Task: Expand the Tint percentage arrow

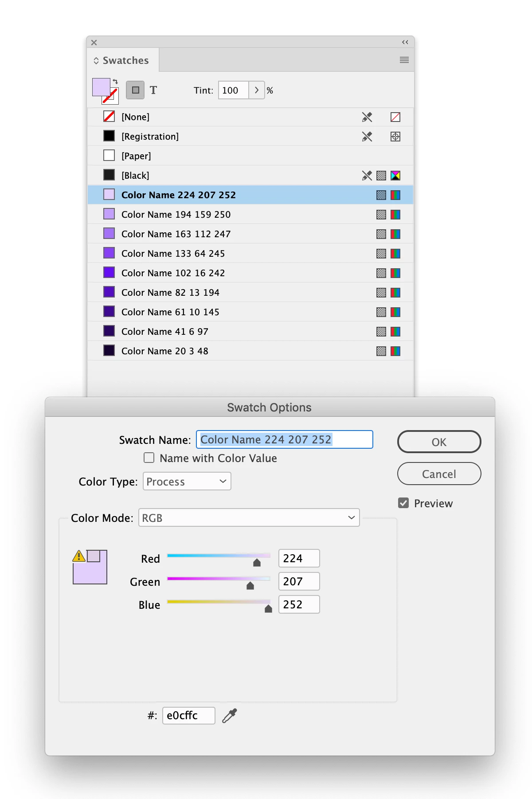Action: coord(257,90)
